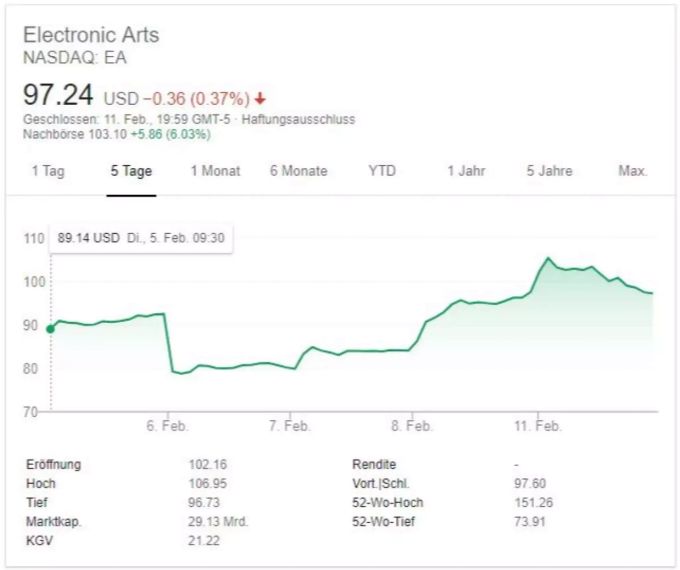Click the Tief label
This screenshot has width=680, height=570.
(37, 503)
